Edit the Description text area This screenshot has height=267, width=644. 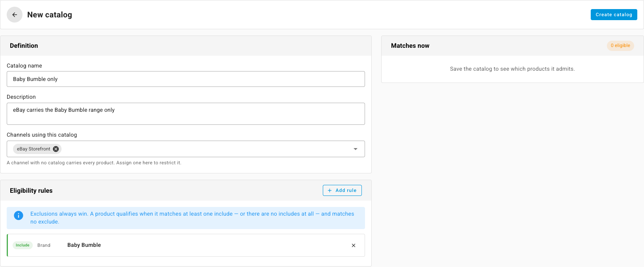coord(186,114)
